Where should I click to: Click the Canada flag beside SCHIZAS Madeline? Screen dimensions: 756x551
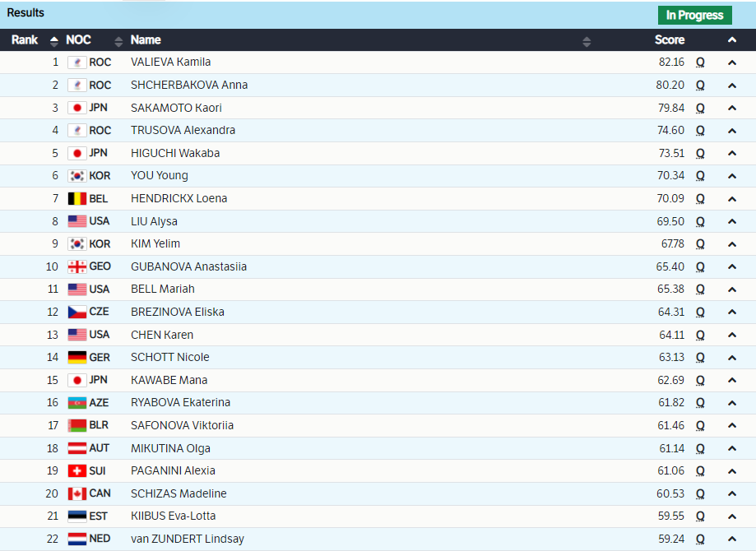point(77,493)
